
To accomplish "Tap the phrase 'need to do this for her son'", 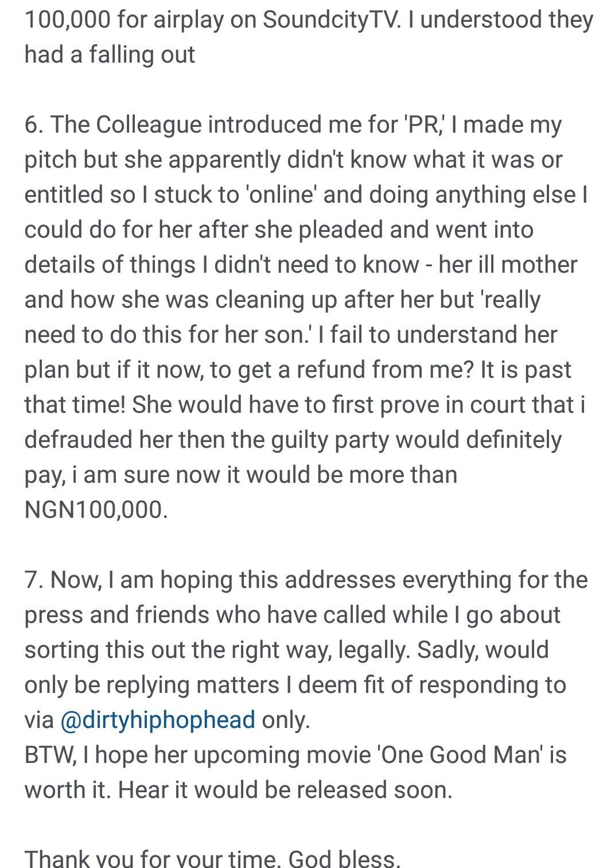I will click(166, 335).
